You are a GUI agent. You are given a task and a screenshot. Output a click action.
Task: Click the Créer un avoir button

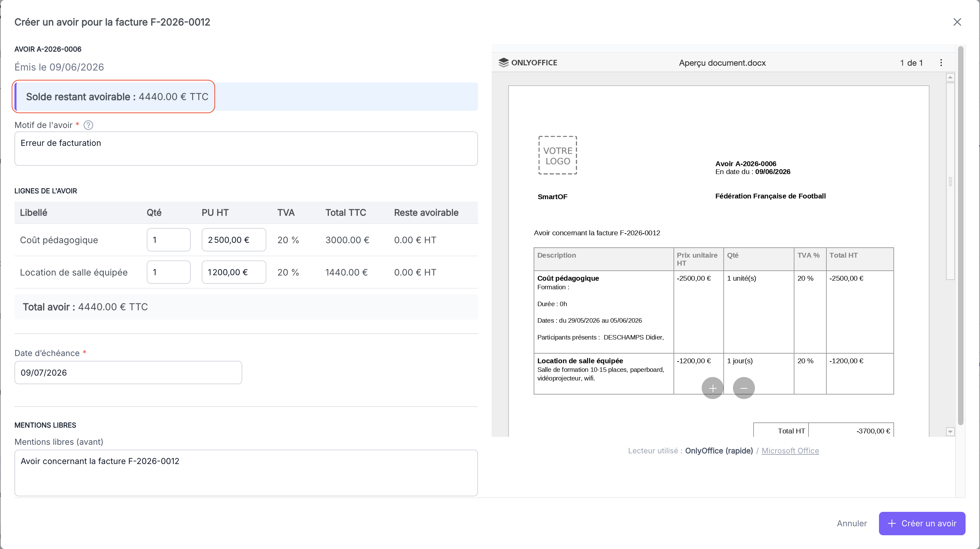pyautogui.click(x=922, y=524)
